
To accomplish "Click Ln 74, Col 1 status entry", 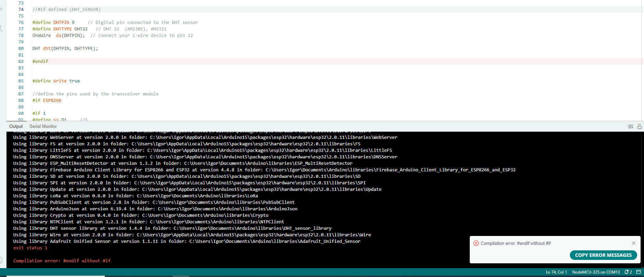I will click(x=556, y=272).
